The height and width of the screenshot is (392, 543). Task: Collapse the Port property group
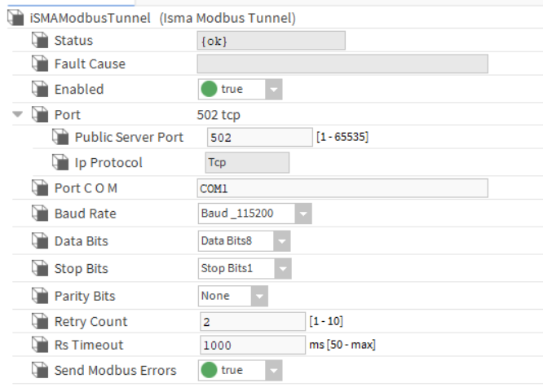pyautogui.click(x=18, y=115)
